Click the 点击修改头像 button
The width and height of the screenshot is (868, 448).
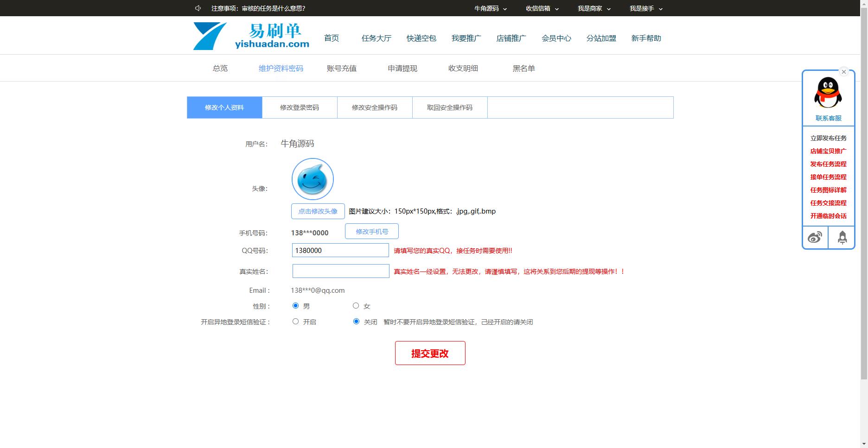pyautogui.click(x=318, y=211)
